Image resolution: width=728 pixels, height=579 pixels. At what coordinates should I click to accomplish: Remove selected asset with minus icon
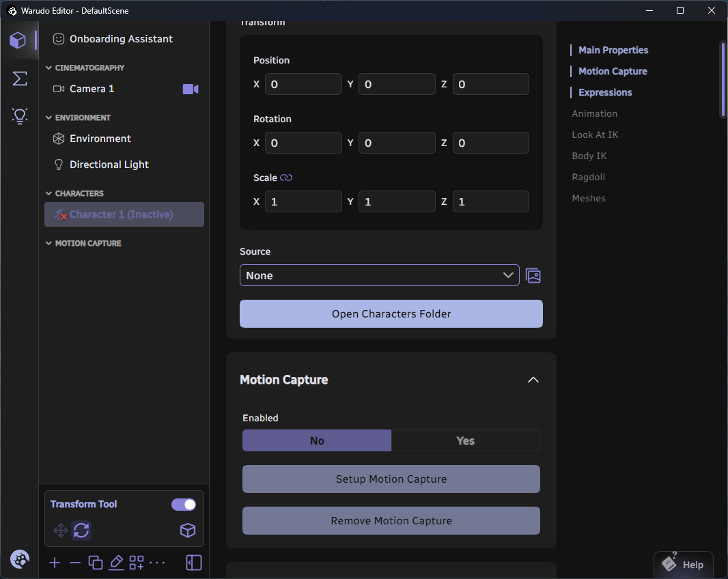[74, 563]
